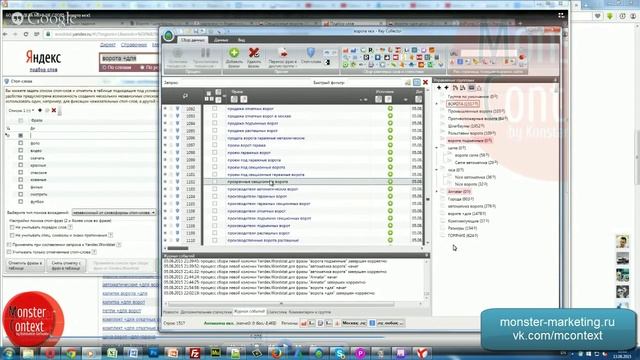Open the "Директ" link in Yandex page
The width and height of the screenshot is (640, 360).
[x=108, y=45]
